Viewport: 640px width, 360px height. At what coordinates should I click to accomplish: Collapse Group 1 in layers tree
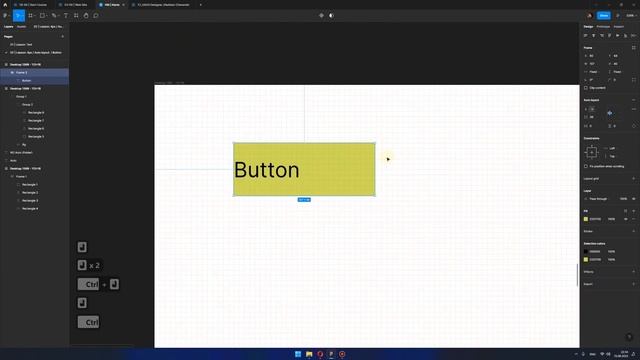pyautogui.click(x=12, y=97)
